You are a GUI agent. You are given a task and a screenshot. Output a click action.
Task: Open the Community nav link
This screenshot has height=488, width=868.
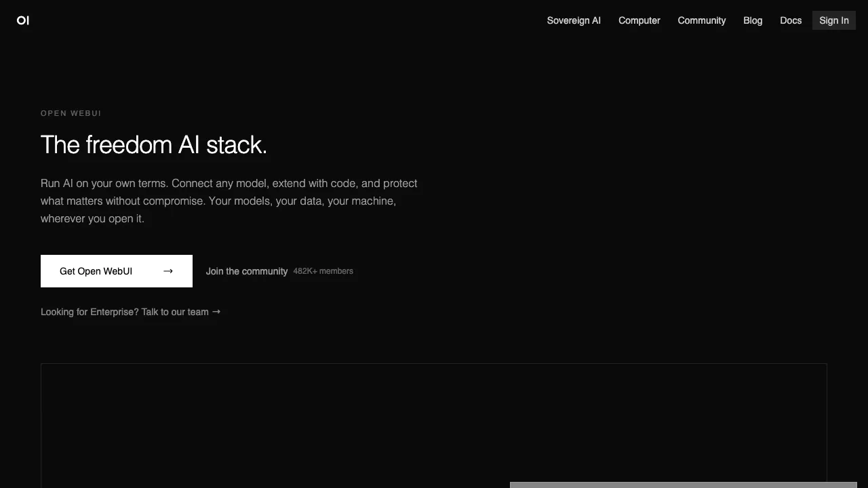[x=702, y=20]
